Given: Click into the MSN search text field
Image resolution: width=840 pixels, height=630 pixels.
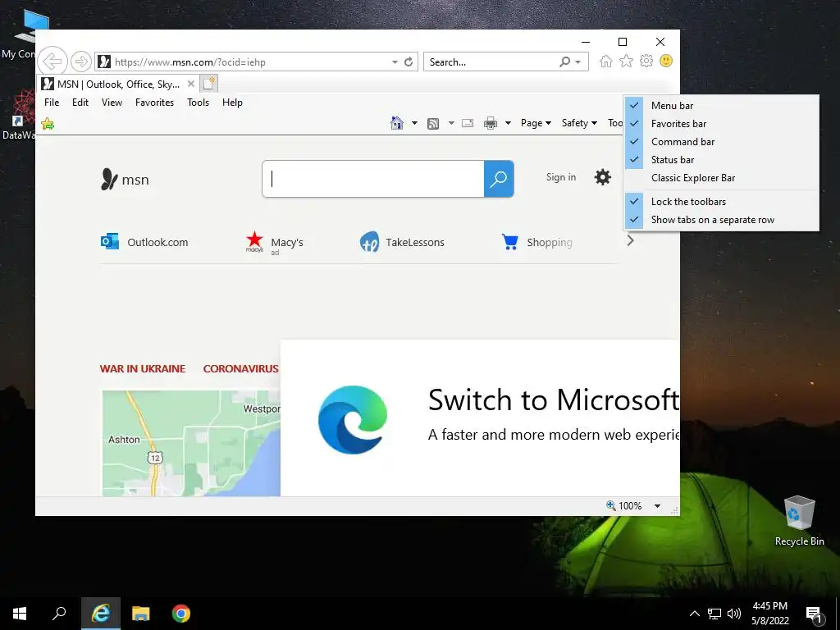Looking at the screenshot, I should (x=373, y=178).
